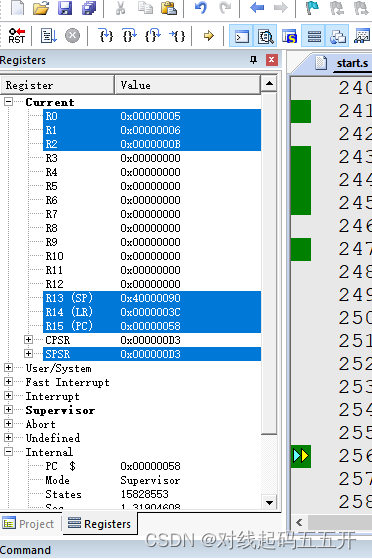Sort by Register column header
Viewport: 372px width, 559px height.
(x=57, y=85)
